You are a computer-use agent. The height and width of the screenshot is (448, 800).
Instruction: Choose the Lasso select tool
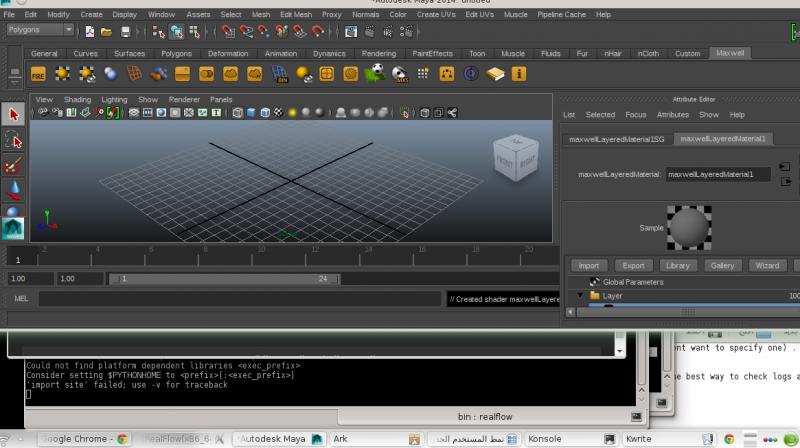(x=13, y=140)
